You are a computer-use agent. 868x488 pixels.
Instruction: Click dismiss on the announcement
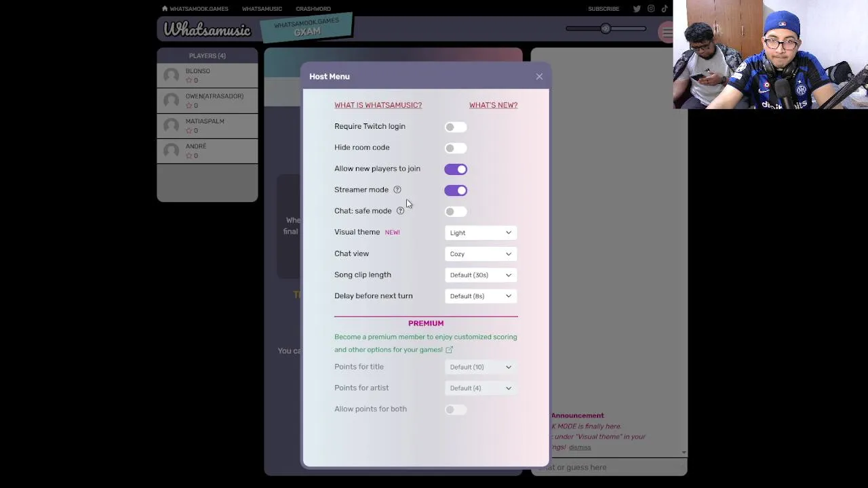(580, 447)
